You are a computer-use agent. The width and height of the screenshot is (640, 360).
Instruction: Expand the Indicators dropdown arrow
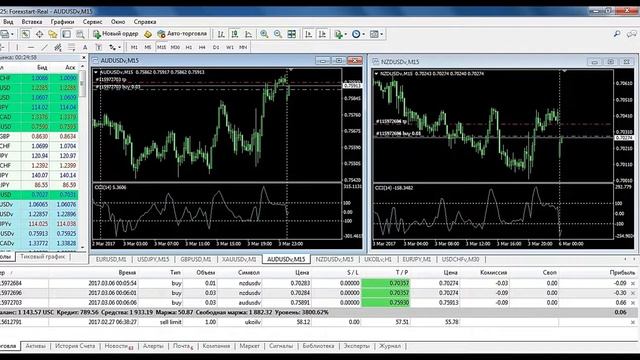(x=345, y=34)
